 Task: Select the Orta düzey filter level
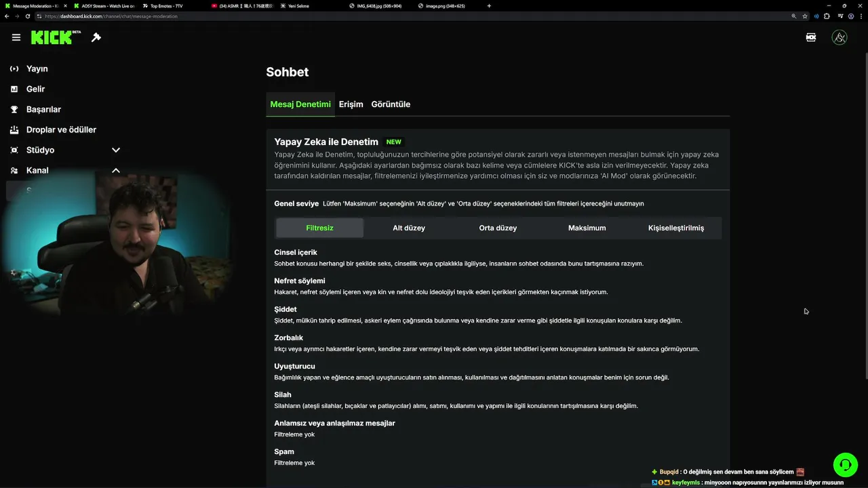point(498,228)
